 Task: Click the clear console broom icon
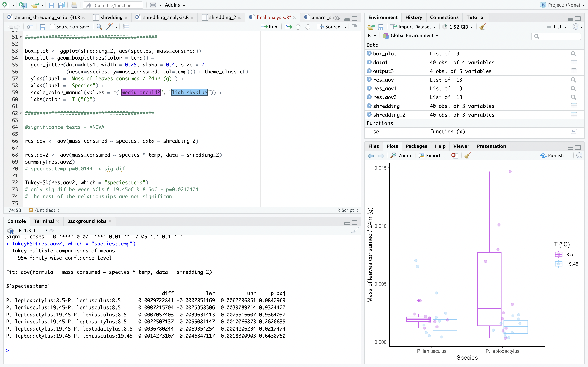(x=355, y=231)
